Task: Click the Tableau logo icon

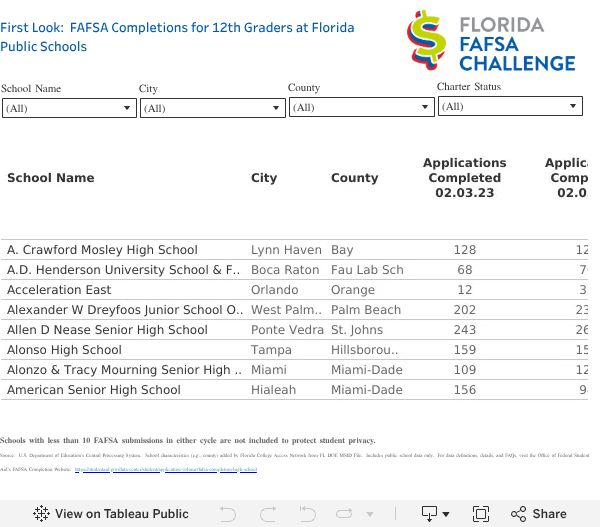Action: click(41, 514)
